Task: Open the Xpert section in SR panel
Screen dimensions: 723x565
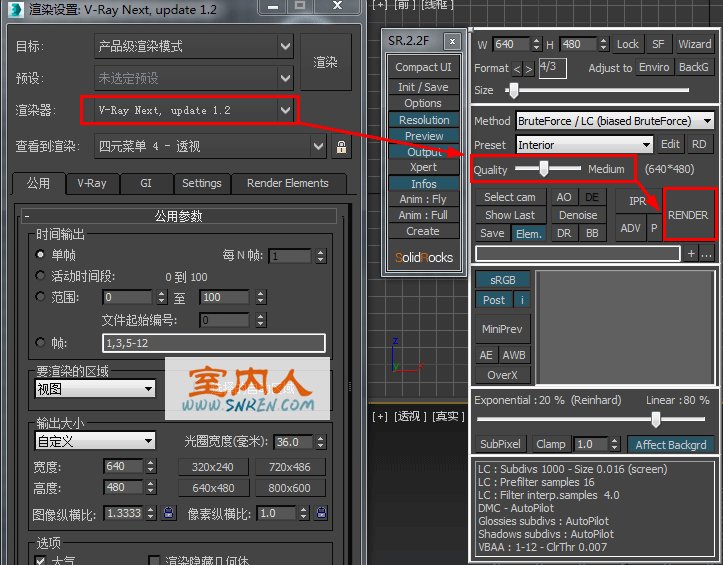Action: point(424,167)
